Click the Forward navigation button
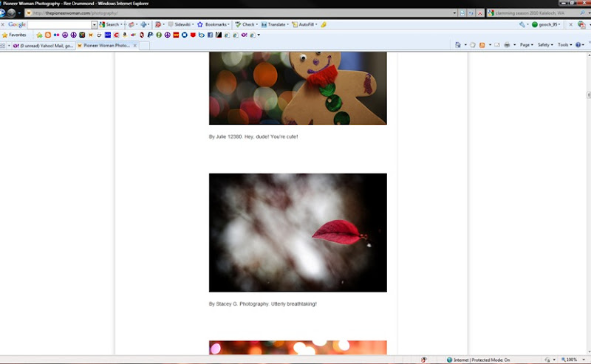The height and width of the screenshot is (364, 591). 11,13
